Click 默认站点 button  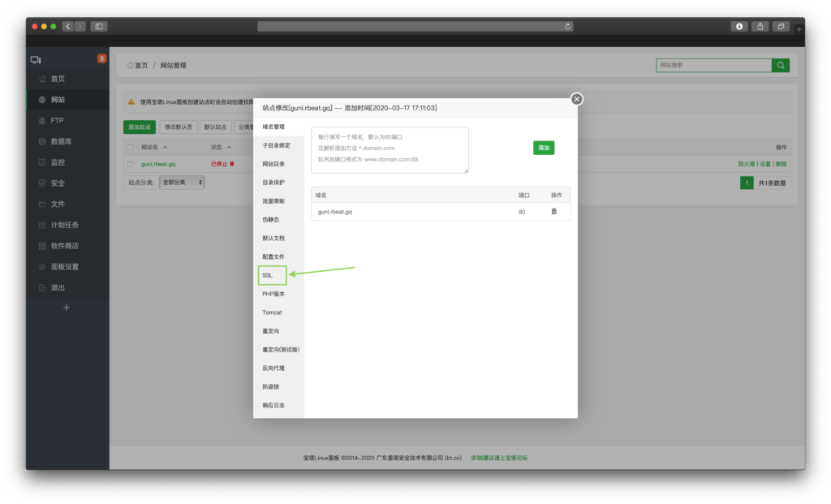215,127
